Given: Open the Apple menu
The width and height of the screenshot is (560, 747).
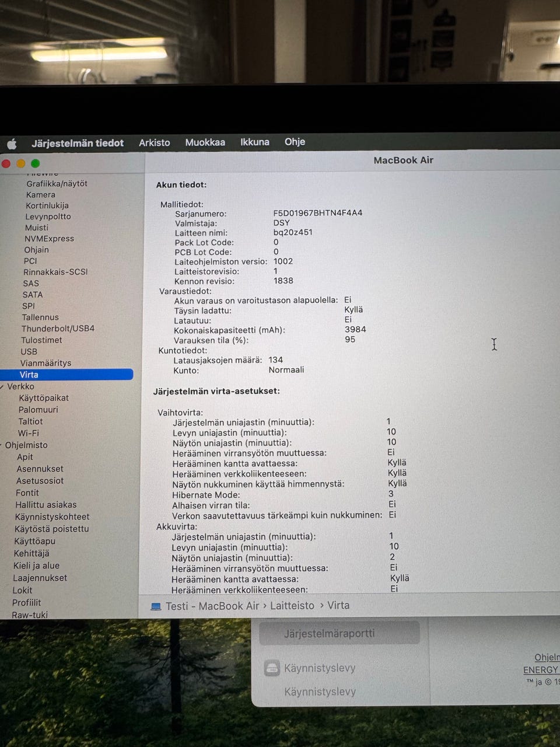Looking at the screenshot, I should point(12,144).
